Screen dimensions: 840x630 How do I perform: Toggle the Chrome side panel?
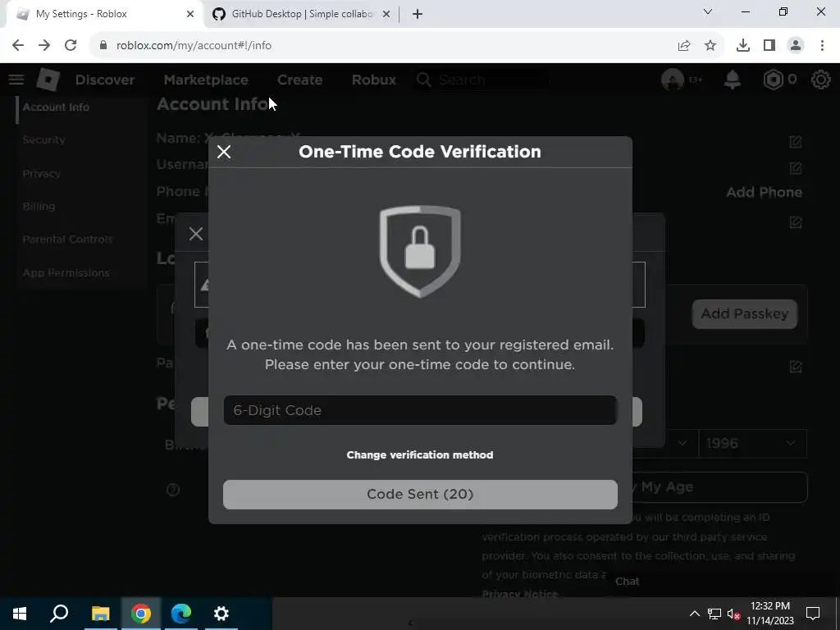pos(769,46)
